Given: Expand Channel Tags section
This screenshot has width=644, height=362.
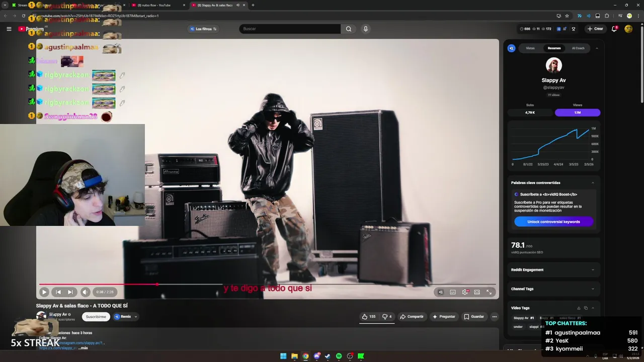Looking at the screenshot, I should 553,289.
